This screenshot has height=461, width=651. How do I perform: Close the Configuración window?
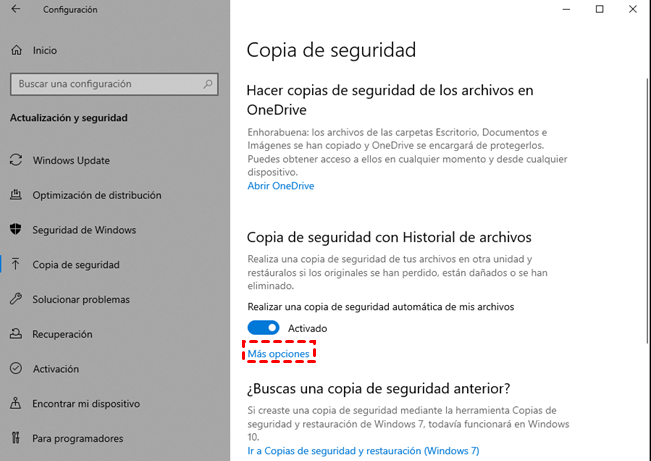(633, 9)
